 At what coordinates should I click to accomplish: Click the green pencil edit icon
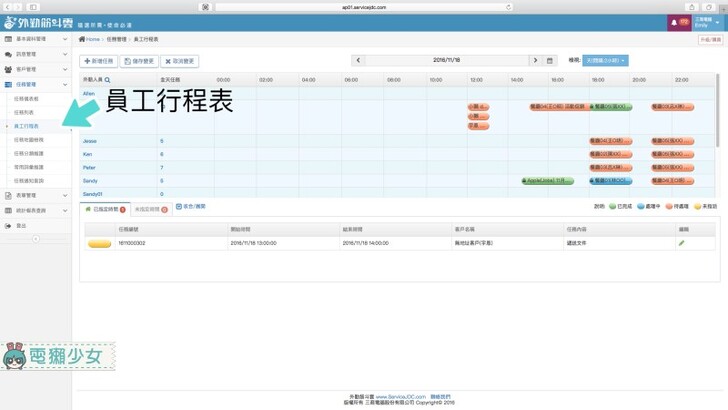coord(682,243)
